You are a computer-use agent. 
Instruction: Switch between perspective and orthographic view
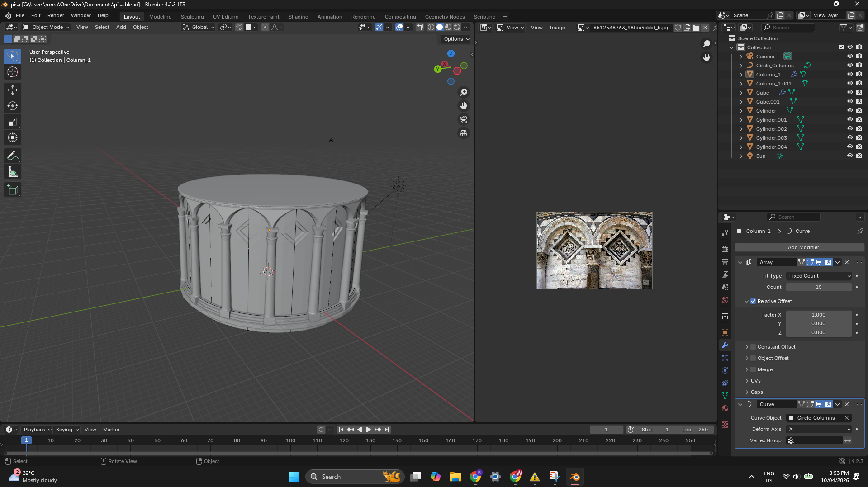coord(464,133)
